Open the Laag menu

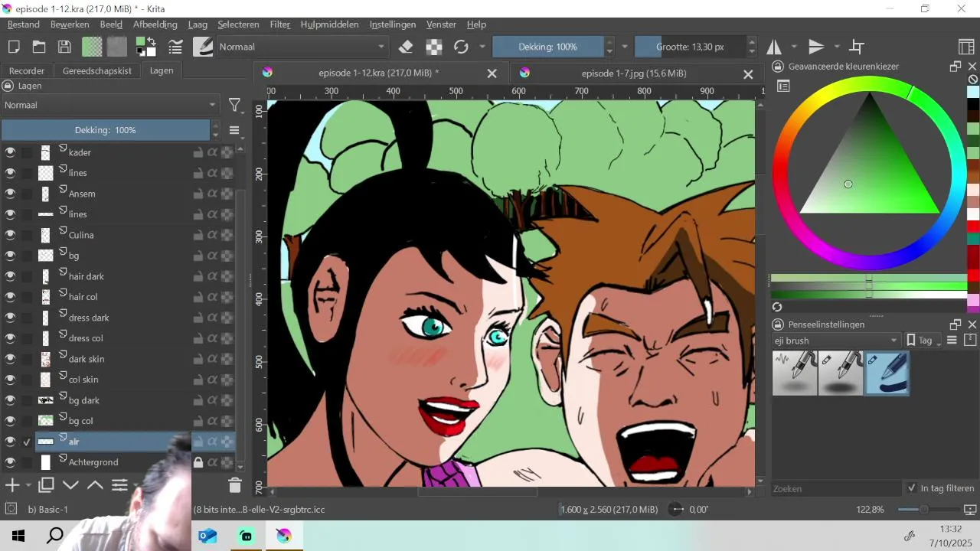click(x=198, y=24)
